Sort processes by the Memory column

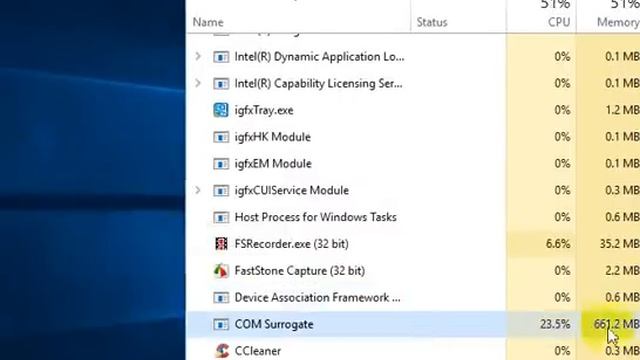(618, 22)
